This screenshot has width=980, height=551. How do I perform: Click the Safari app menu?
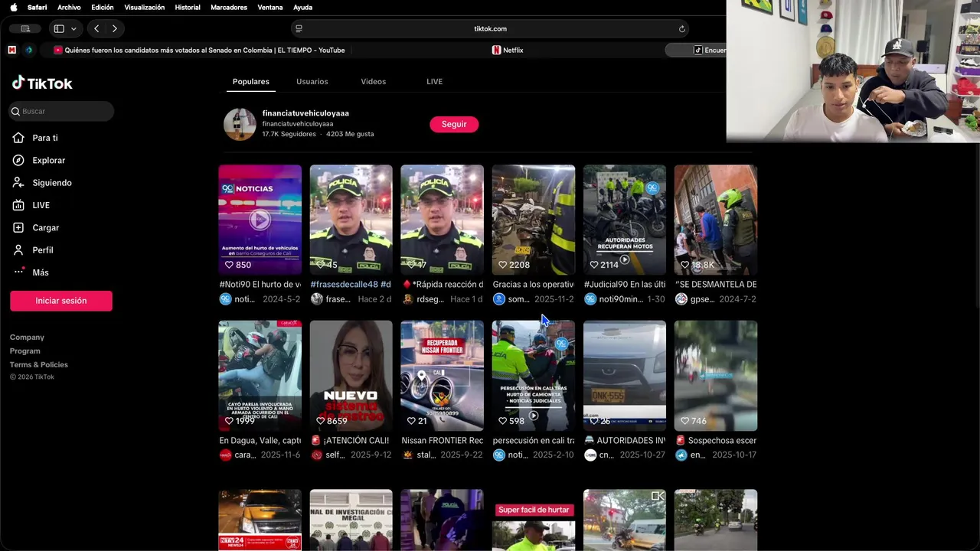click(37, 7)
